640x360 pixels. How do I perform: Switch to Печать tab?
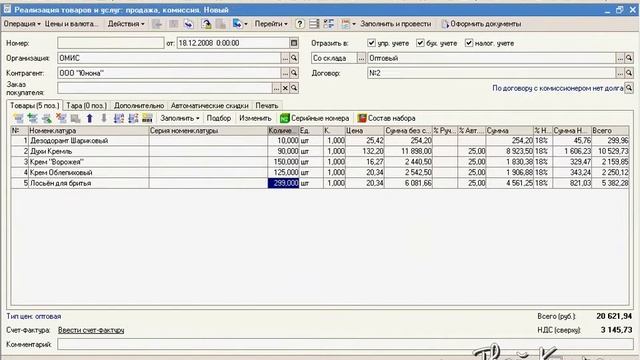point(267,105)
